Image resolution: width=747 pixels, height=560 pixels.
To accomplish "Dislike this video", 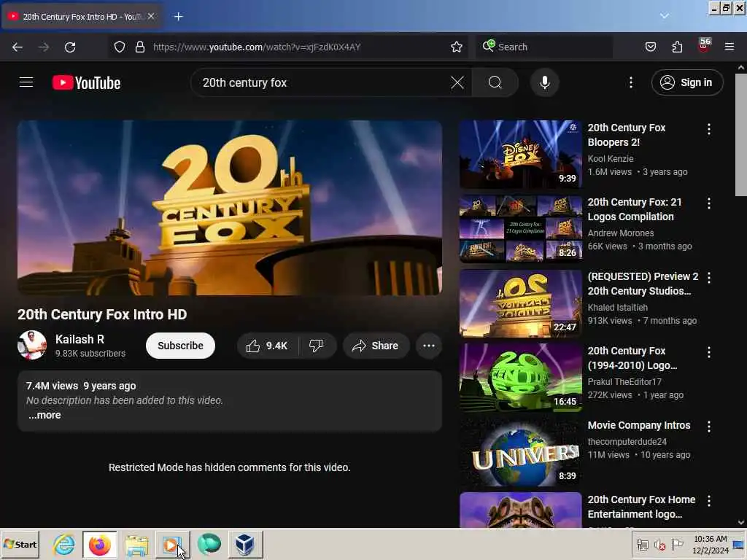I will 317,346.
